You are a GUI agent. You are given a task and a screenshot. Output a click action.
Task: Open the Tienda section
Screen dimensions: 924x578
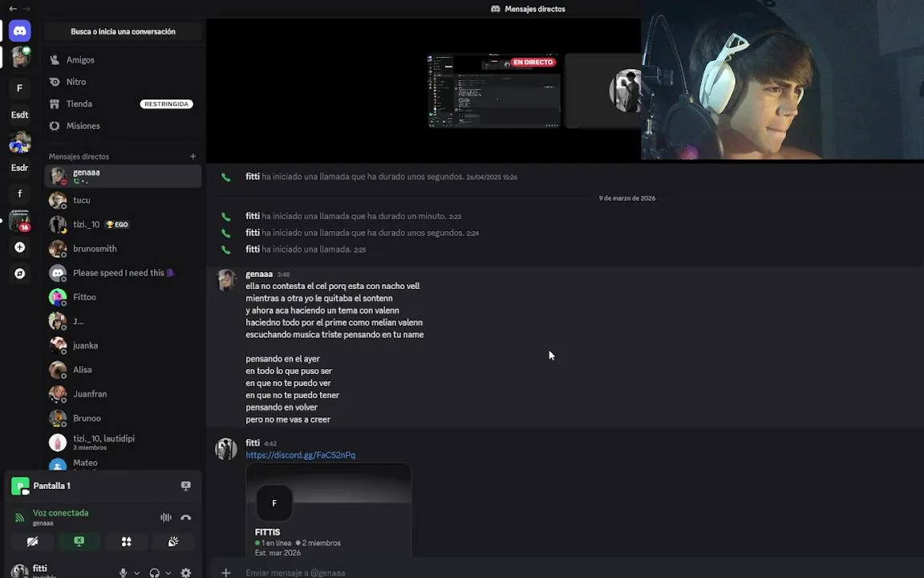pos(124,104)
